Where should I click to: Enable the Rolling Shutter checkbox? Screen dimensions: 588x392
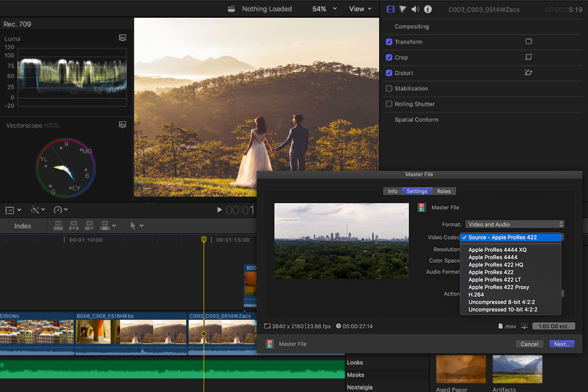pyautogui.click(x=389, y=104)
